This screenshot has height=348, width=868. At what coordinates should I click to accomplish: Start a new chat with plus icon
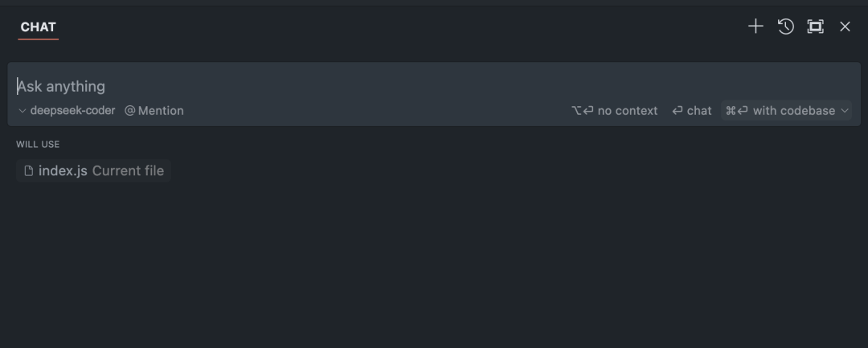coord(755,27)
